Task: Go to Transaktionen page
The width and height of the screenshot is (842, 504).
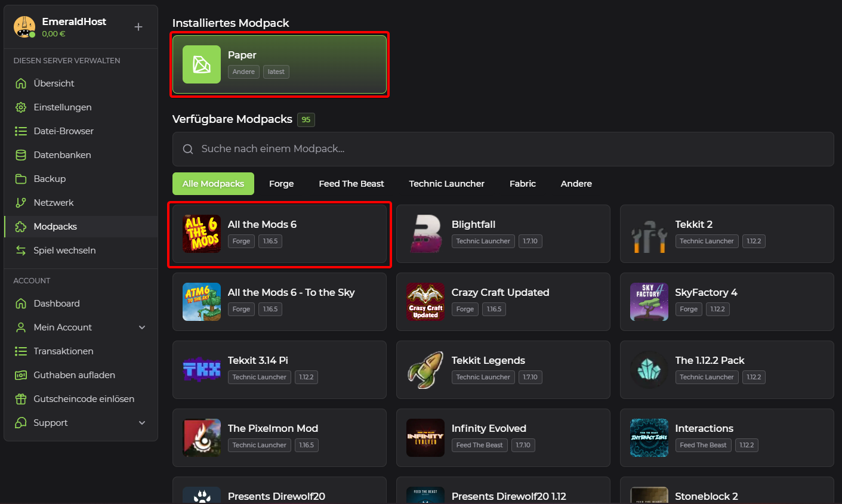Action: 63,351
